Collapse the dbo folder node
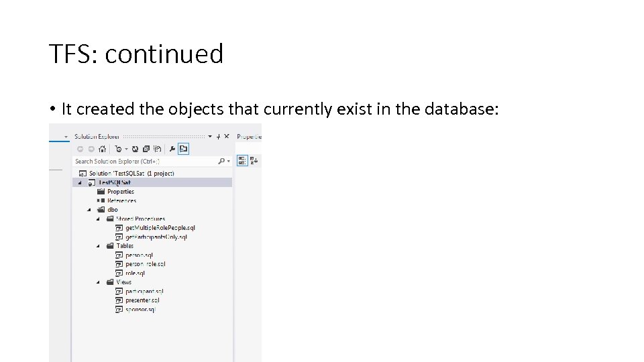The height and width of the screenshot is (362, 644). [x=89, y=210]
